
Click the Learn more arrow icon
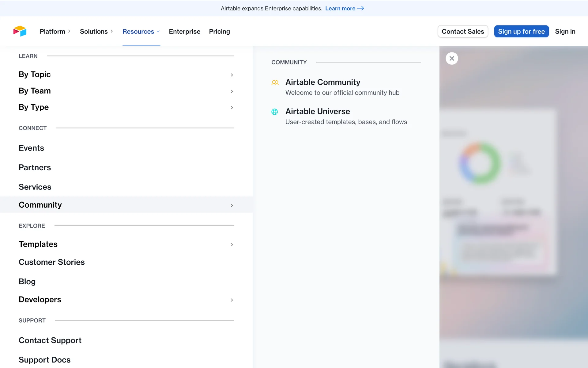tap(361, 8)
